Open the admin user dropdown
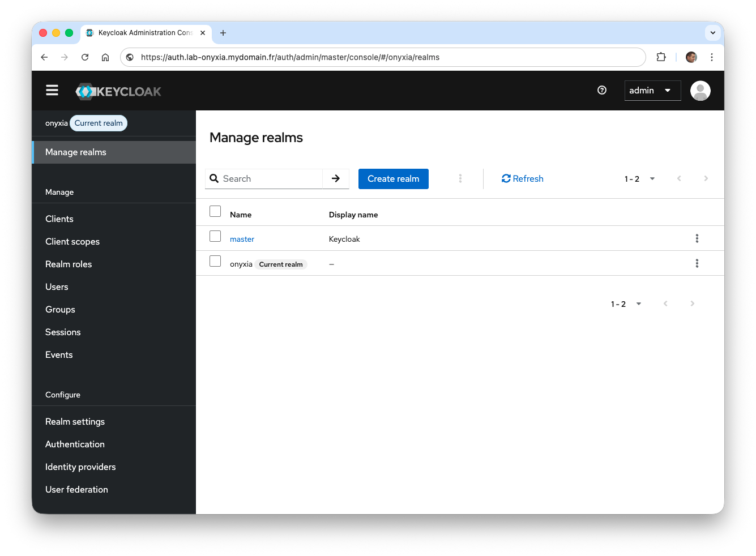The width and height of the screenshot is (756, 556). [x=652, y=91]
